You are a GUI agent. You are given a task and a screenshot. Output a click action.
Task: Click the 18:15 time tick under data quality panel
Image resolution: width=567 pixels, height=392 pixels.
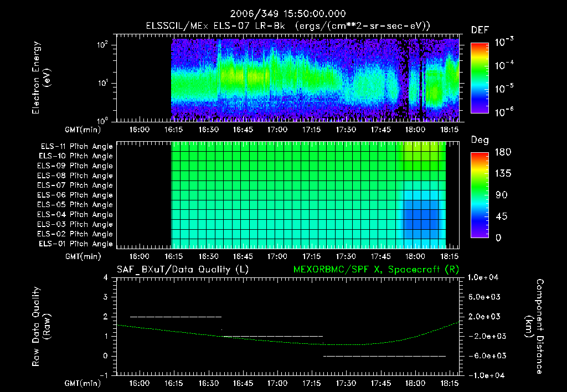pyautogui.click(x=450, y=383)
